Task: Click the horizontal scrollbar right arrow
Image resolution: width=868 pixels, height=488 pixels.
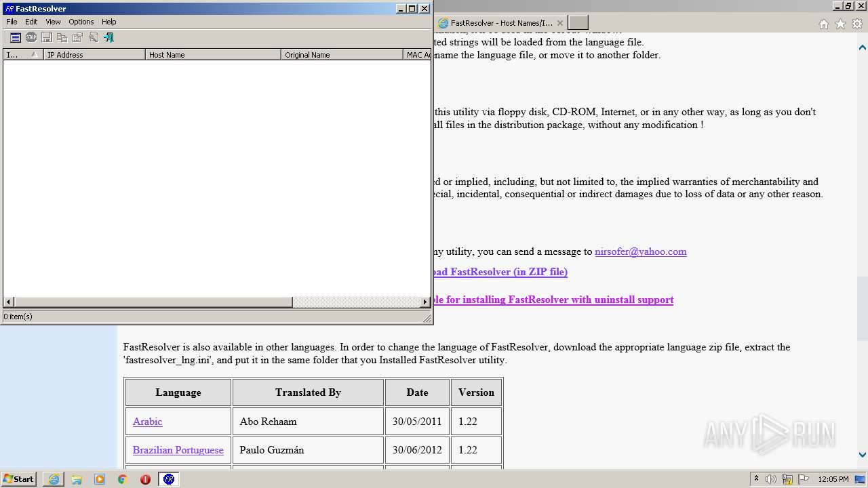Action: click(425, 302)
